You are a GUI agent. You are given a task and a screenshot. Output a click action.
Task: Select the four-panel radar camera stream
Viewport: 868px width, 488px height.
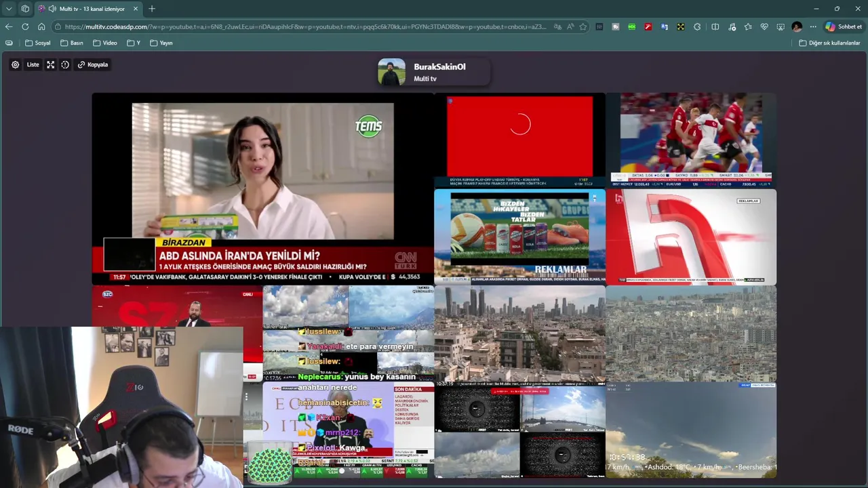[519, 430]
